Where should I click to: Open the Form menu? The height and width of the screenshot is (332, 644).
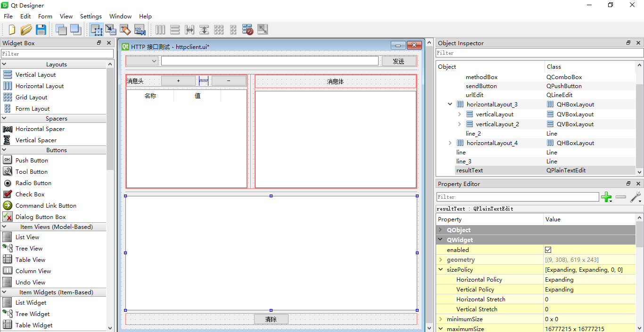[x=45, y=16]
